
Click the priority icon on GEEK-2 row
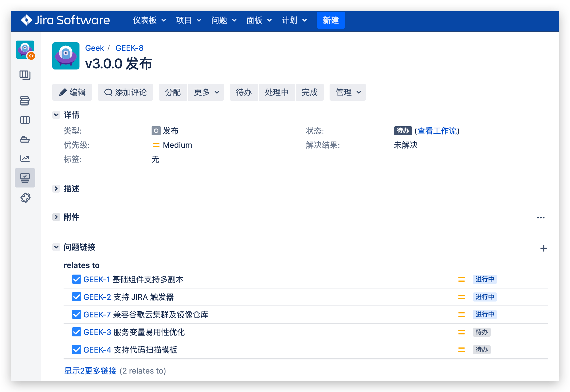[462, 297]
